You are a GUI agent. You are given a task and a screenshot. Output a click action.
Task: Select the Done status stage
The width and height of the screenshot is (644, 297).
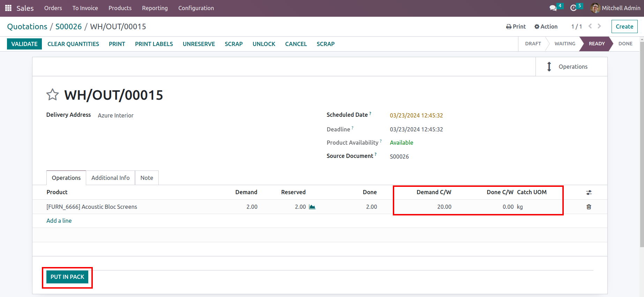point(625,44)
